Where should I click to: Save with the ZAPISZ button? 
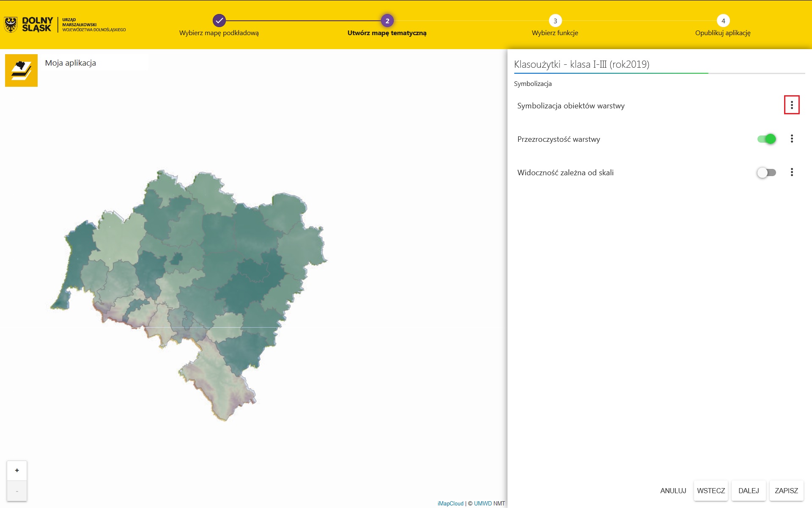pos(786,491)
